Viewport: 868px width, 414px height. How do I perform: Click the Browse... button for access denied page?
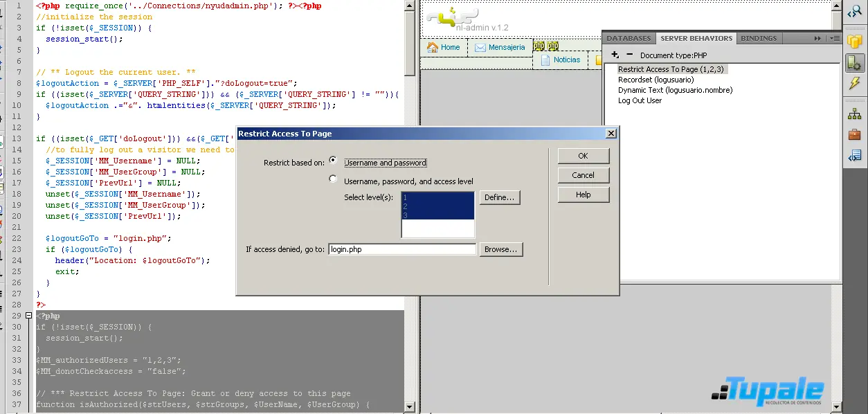tap(501, 249)
